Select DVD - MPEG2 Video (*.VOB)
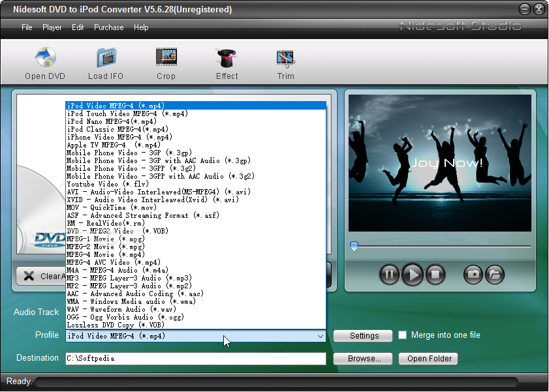The image size is (549, 392). (x=196, y=231)
